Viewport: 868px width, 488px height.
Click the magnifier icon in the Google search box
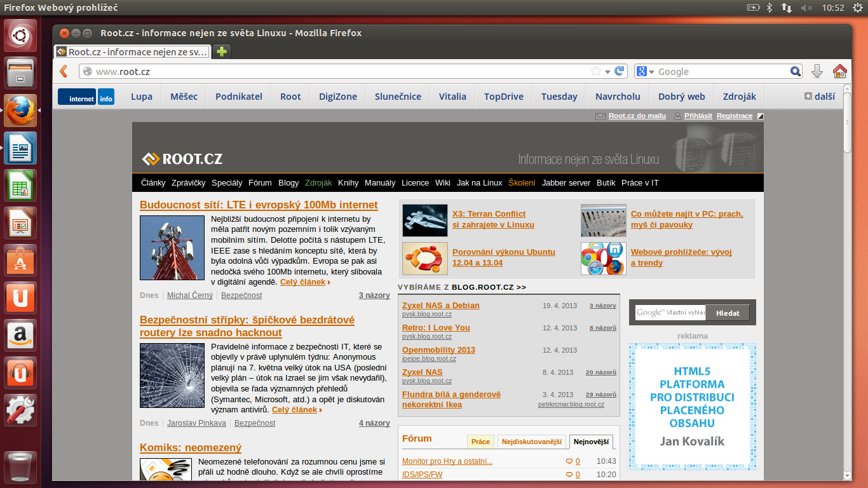(796, 71)
